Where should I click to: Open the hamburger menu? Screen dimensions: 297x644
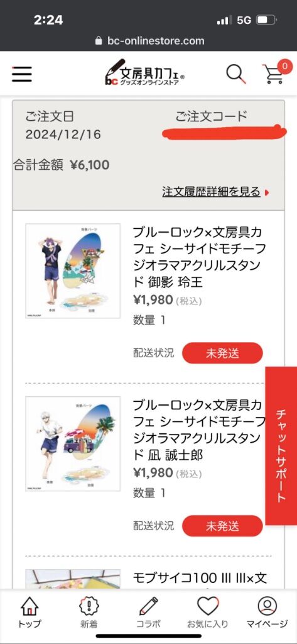(22, 74)
